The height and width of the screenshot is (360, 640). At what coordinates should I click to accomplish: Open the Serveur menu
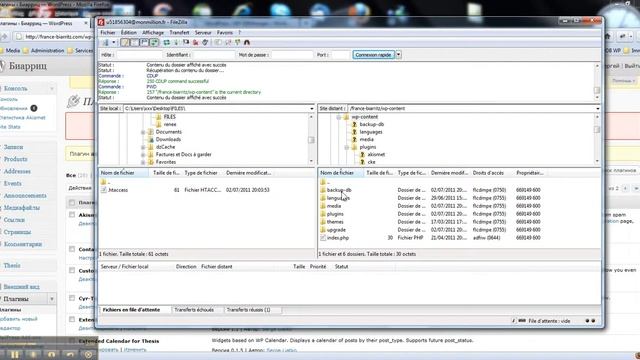(203, 33)
